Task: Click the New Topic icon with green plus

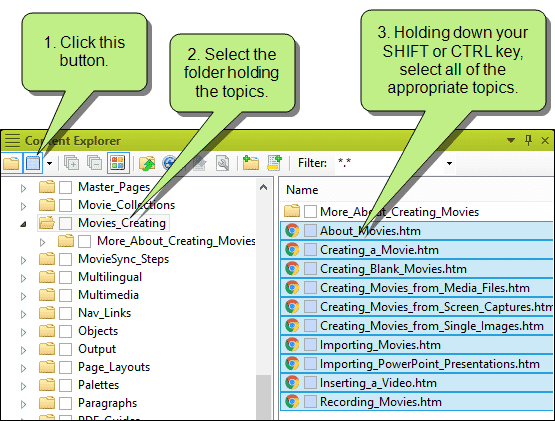Action: click(x=274, y=163)
